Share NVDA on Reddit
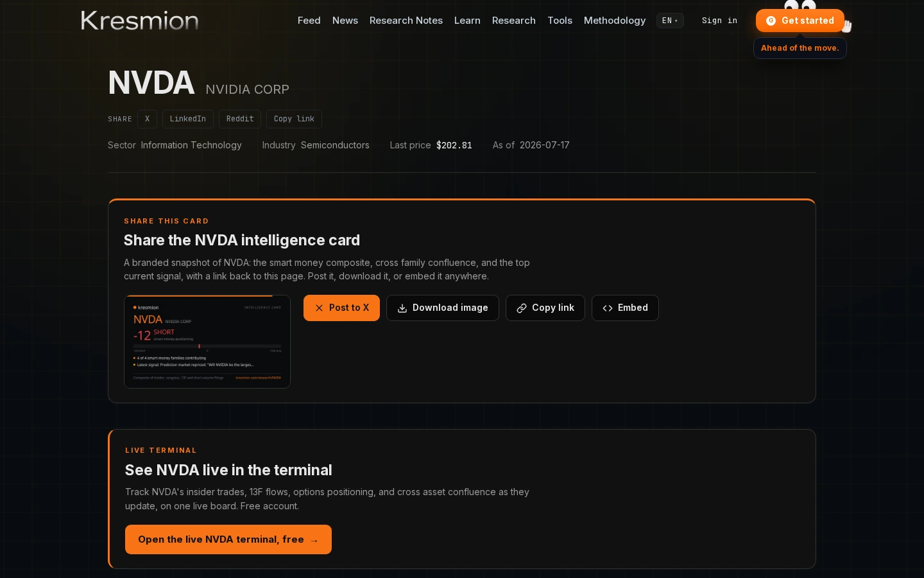This screenshot has width=924, height=578. coord(240,119)
